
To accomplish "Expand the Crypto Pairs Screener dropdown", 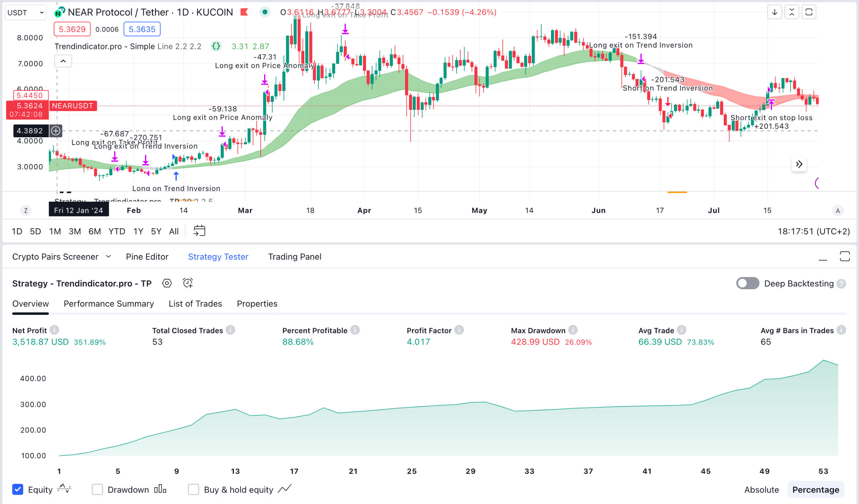I will (x=109, y=257).
